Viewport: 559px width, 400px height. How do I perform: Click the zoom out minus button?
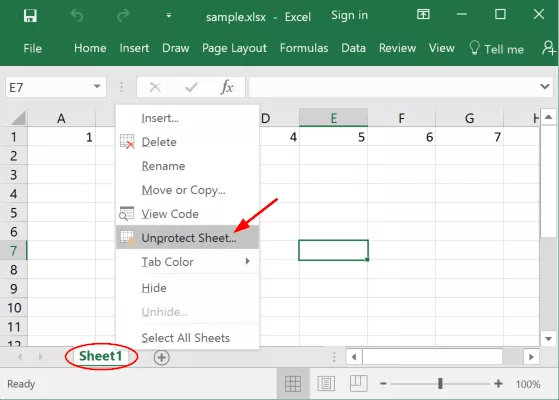(x=383, y=384)
